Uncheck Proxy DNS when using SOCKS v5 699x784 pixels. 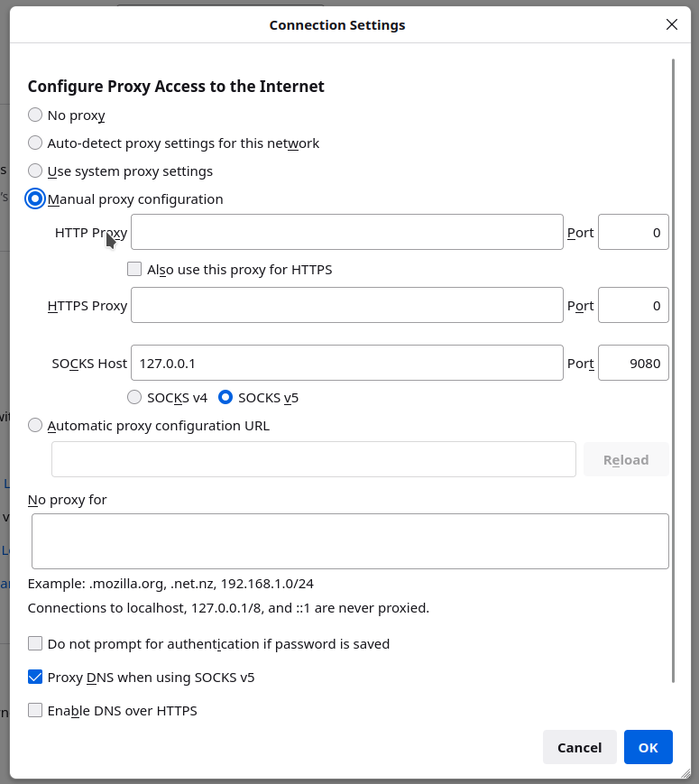(x=35, y=677)
